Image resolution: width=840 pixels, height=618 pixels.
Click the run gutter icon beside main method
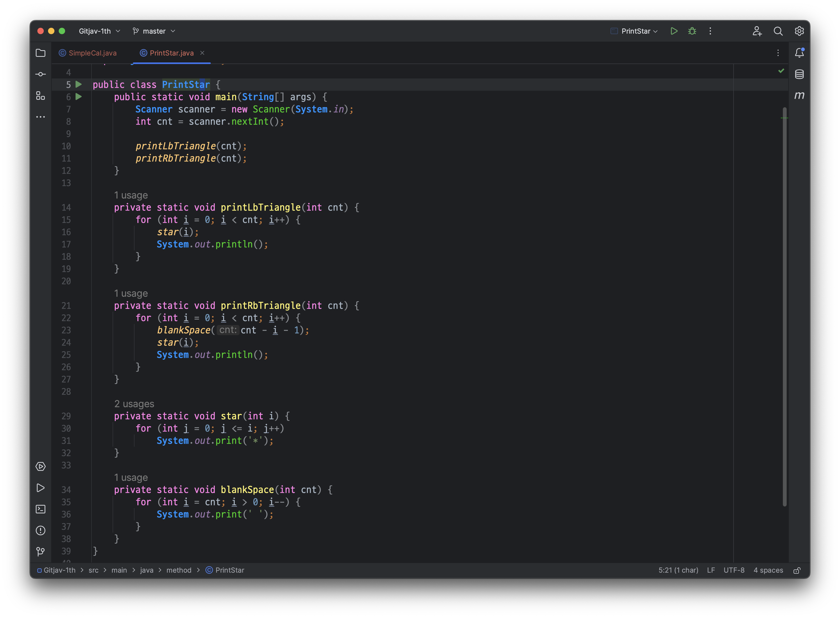coord(78,97)
